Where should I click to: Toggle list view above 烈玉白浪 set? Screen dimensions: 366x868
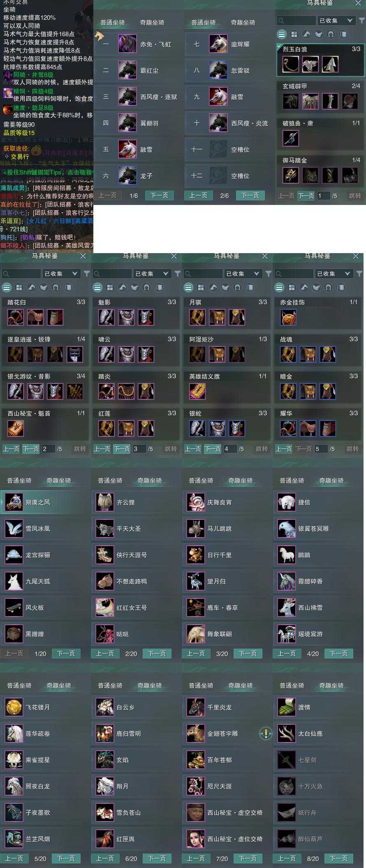pos(282,34)
